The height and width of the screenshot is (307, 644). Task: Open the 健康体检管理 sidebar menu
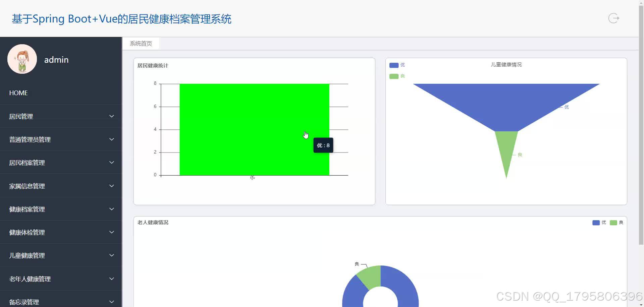[61, 232]
